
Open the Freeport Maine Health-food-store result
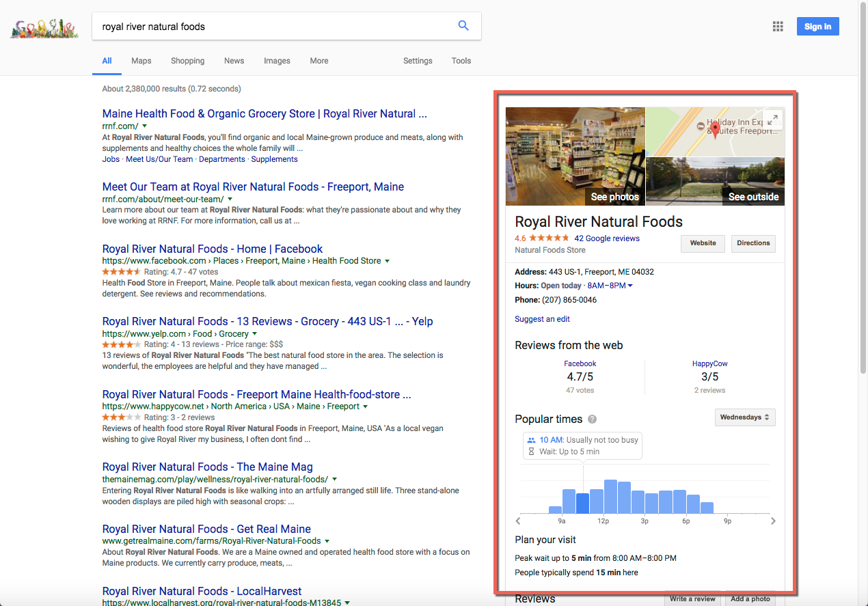[256, 395]
